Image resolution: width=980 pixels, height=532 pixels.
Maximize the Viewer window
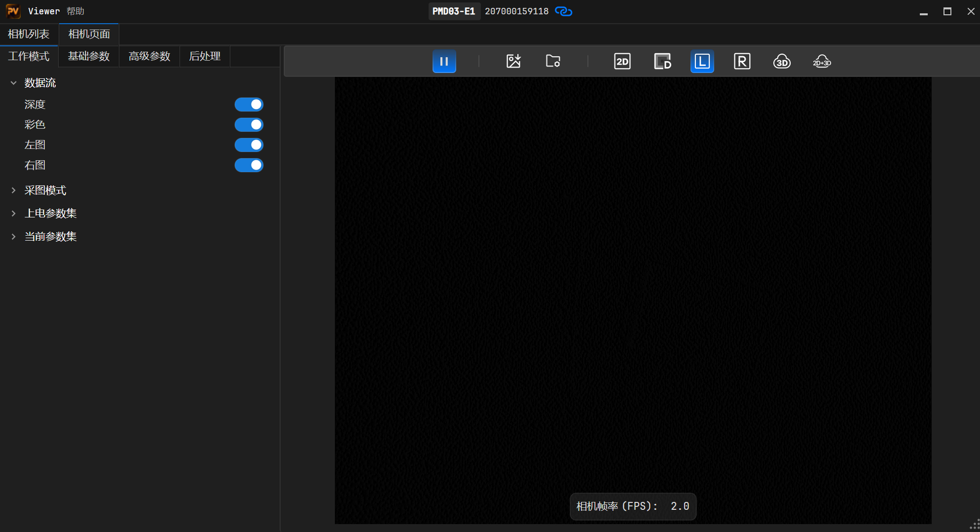947,11
